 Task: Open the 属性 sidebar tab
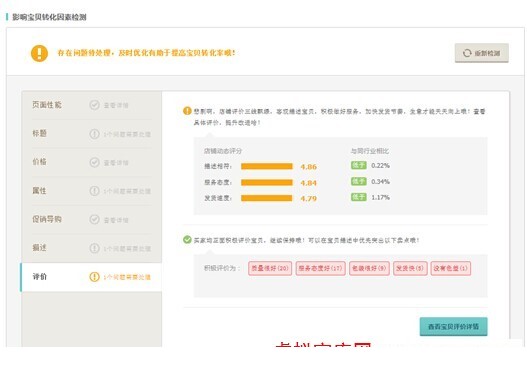tap(91, 191)
